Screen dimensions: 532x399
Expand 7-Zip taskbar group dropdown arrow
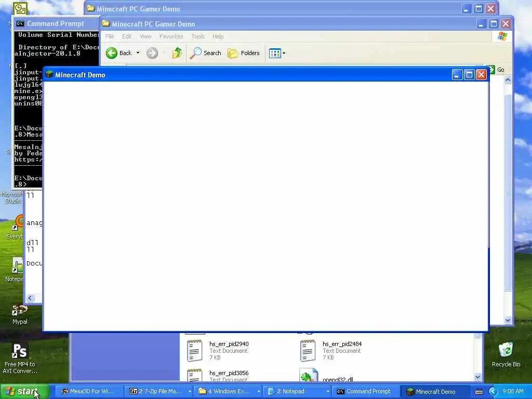[x=190, y=392]
